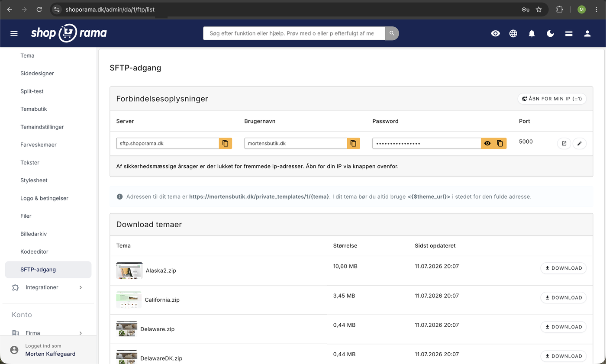606x364 pixels.
Task: Copy the SFTP password
Action: pyautogui.click(x=500, y=143)
